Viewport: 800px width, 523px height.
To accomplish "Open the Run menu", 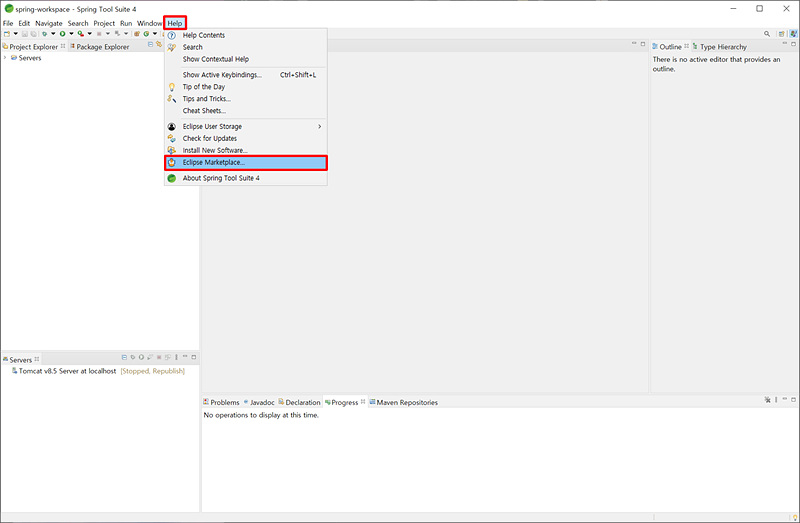I will 126,23.
